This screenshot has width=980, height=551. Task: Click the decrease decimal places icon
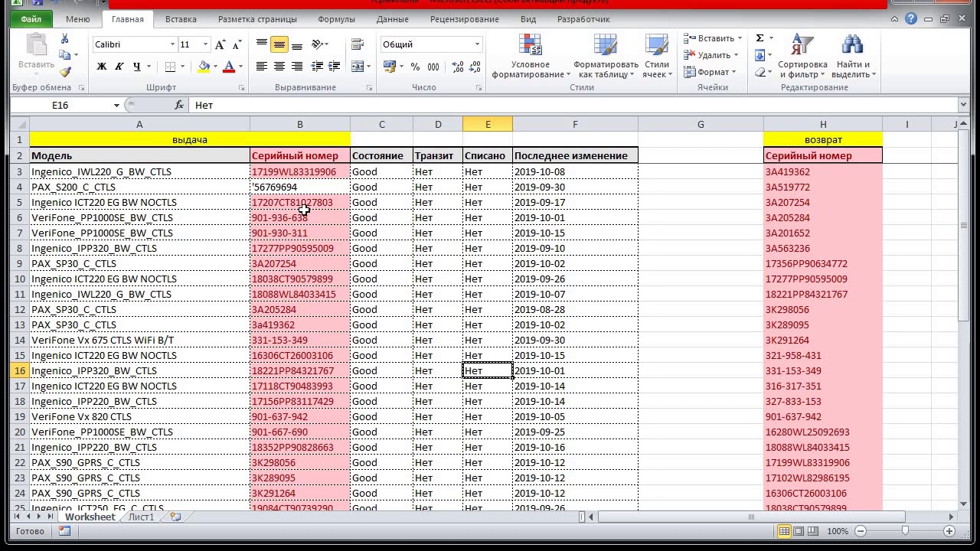[x=474, y=67]
